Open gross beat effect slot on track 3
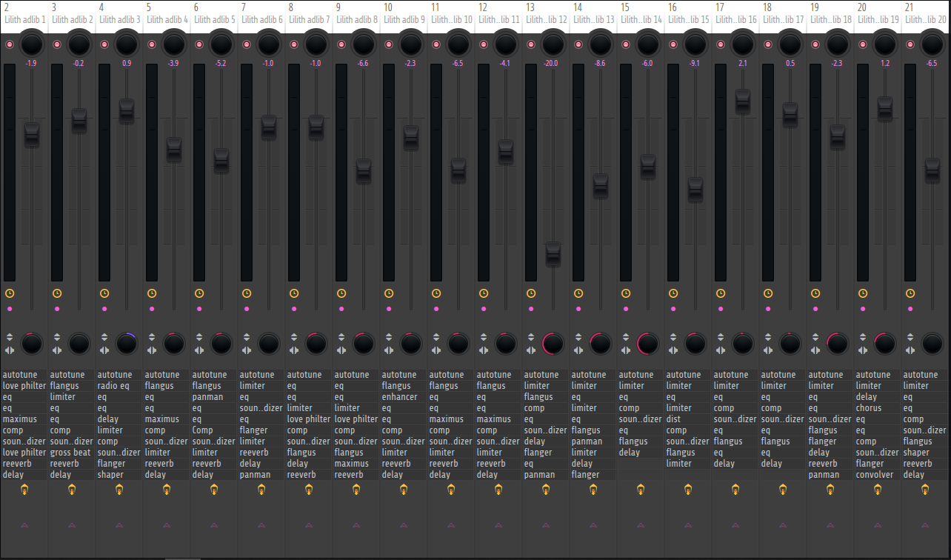This screenshot has width=951, height=560. click(x=72, y=453)
